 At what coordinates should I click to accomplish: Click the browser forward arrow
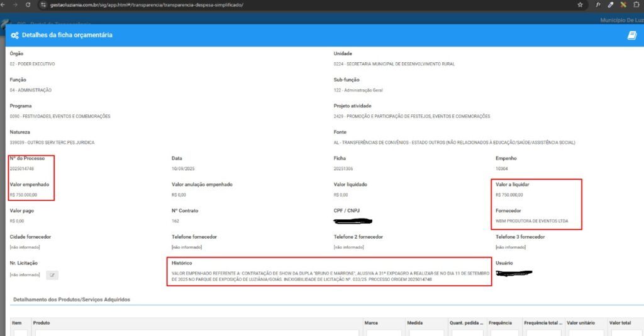[16, 4]
